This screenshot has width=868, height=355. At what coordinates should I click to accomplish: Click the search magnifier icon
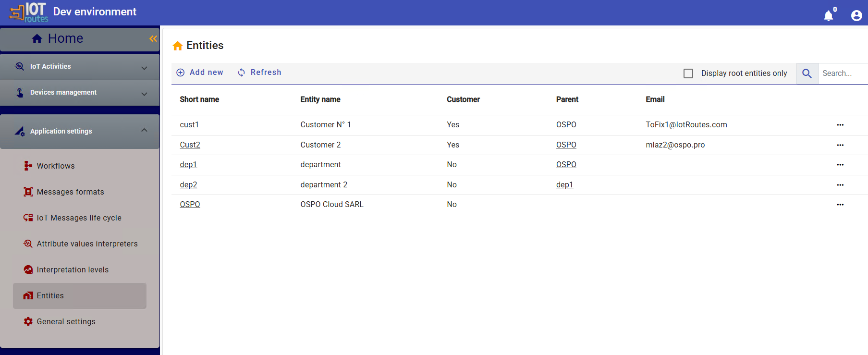[x=807, y=73]
